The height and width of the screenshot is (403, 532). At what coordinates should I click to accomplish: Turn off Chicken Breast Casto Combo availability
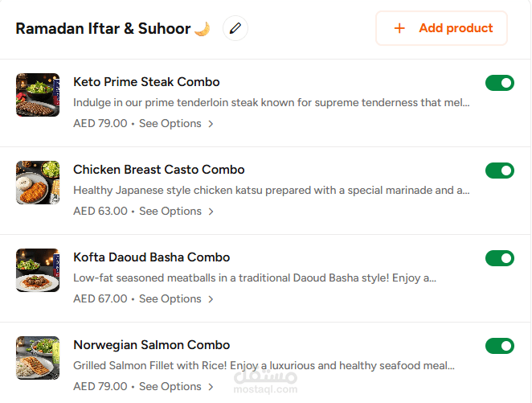[499, 171]
